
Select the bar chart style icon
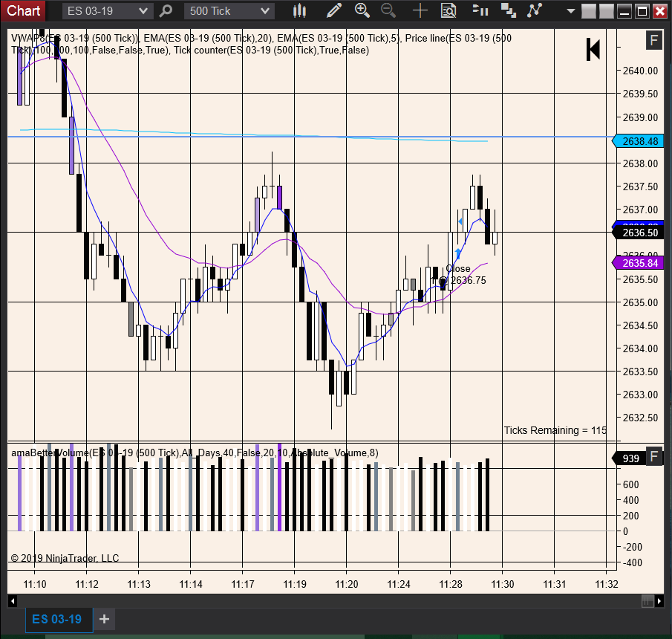pos(299,10)
